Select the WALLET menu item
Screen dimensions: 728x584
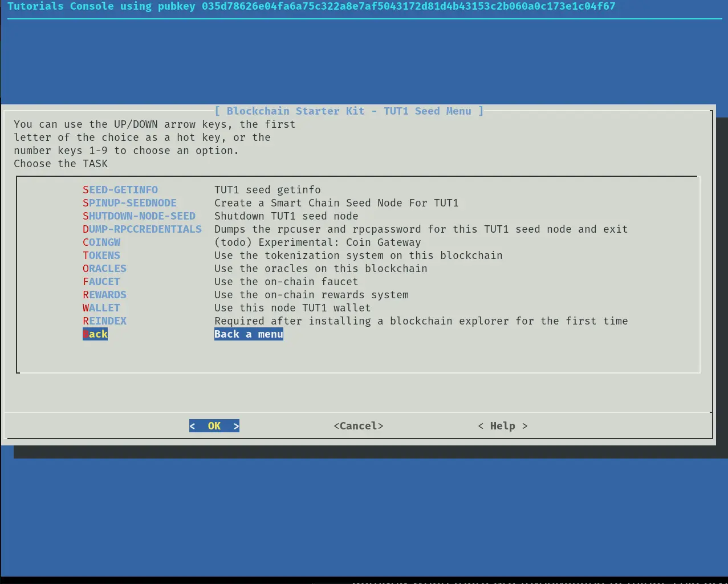point(101,308)
